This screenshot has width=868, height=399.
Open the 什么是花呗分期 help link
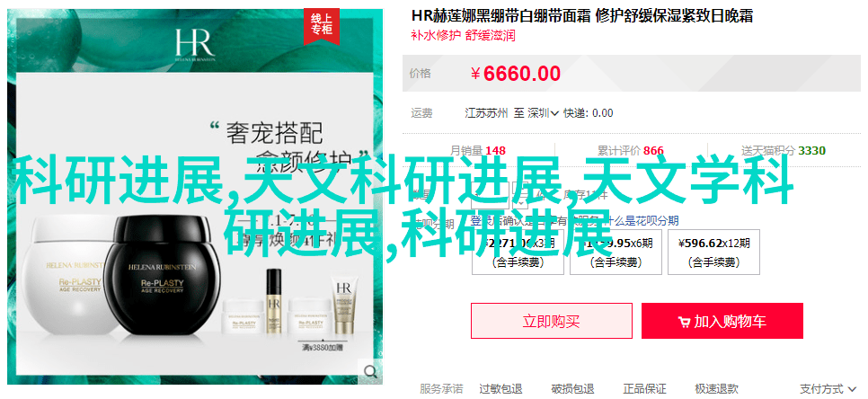pyautogui.click(x=642, y=221)
